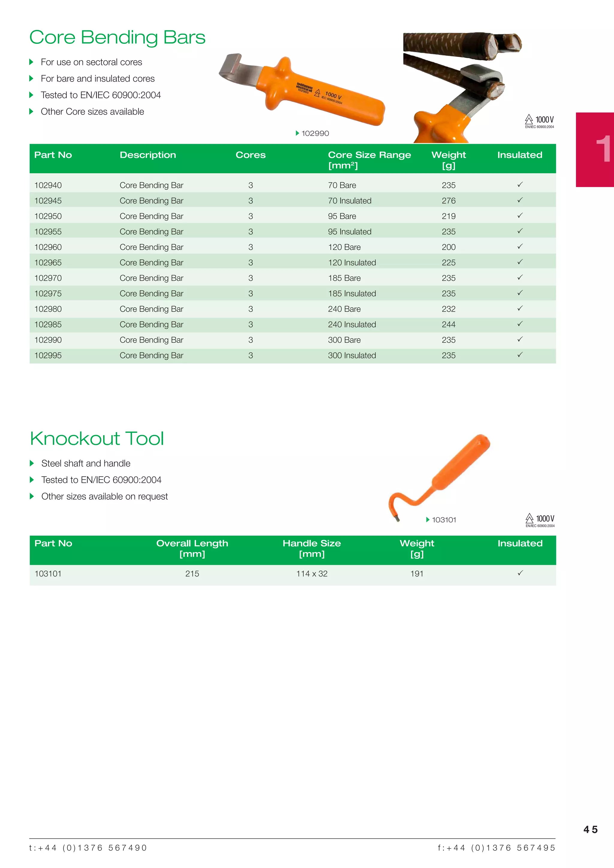
Task: Click the Insulated checkmark for part 102995
Action: coord(520,355)
